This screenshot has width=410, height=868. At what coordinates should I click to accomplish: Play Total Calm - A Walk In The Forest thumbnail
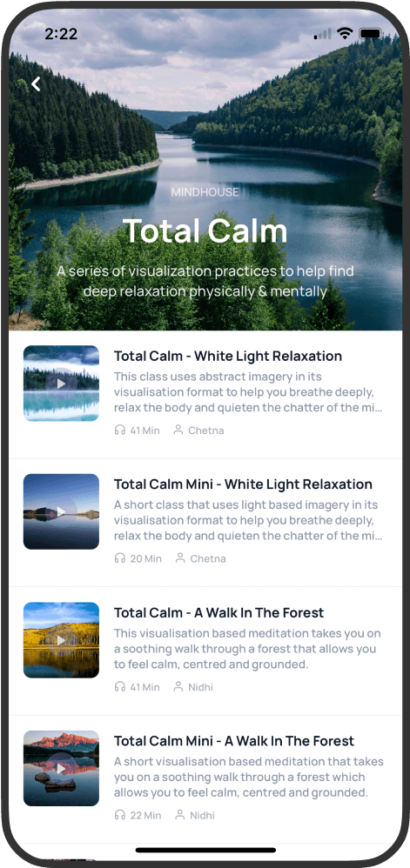[x=61, y=640]
